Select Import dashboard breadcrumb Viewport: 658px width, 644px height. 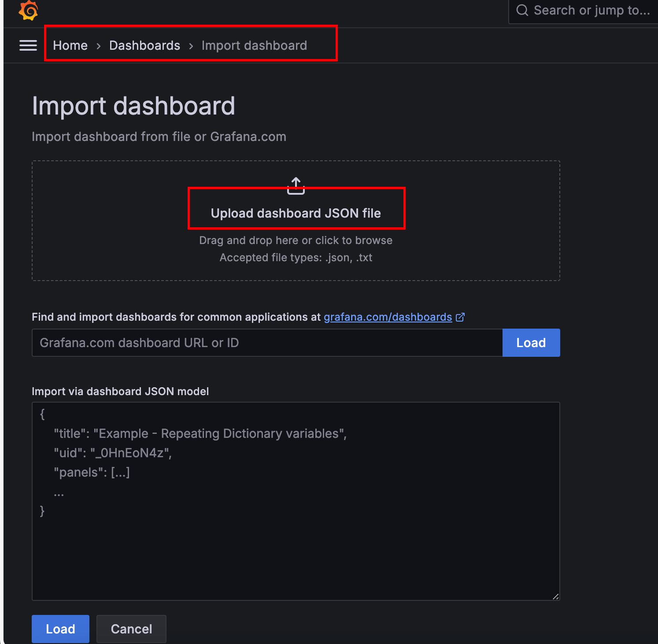pyautogui.click(x=254, y=45)
